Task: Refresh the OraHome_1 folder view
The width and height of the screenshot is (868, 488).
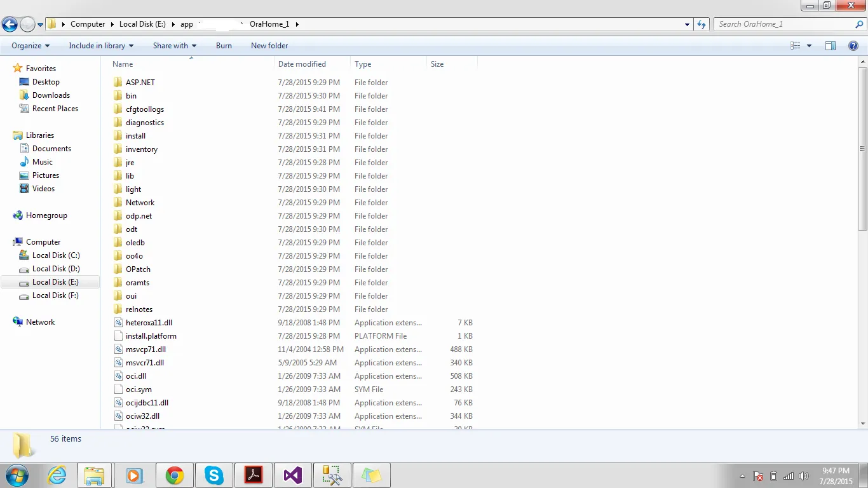Action: coord(702,24)
